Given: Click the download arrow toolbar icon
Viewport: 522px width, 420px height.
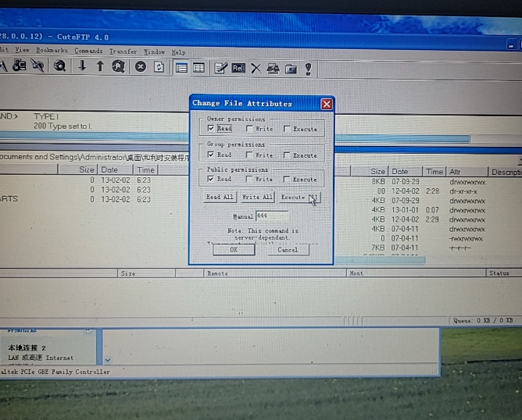Looking at the screenshot, I should [81, 67].
